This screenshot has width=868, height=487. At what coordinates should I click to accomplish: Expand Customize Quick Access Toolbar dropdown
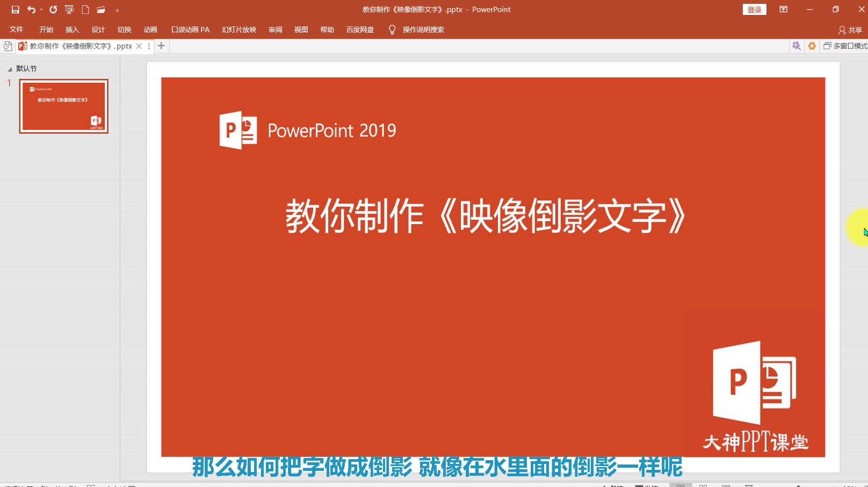117,10
